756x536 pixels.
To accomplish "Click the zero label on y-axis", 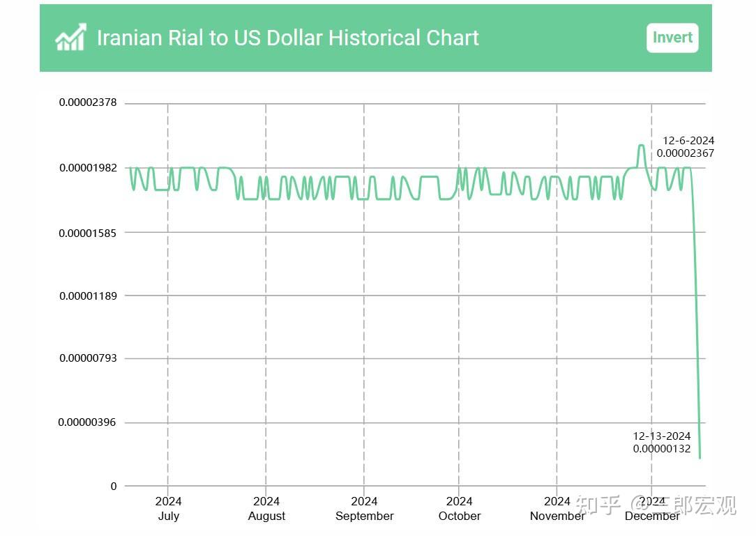I will [114, 486].
